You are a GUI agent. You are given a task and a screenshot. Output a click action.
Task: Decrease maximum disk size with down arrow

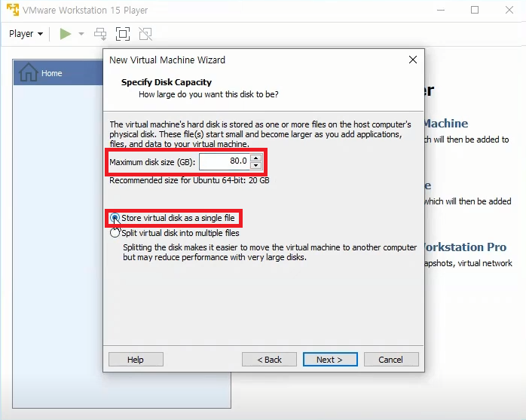[x=256, y=166]
